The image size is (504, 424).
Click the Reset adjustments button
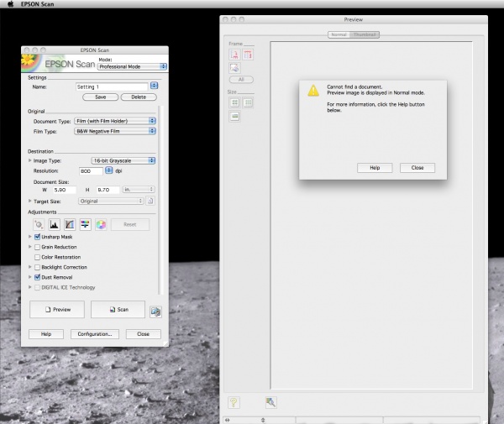130,224
